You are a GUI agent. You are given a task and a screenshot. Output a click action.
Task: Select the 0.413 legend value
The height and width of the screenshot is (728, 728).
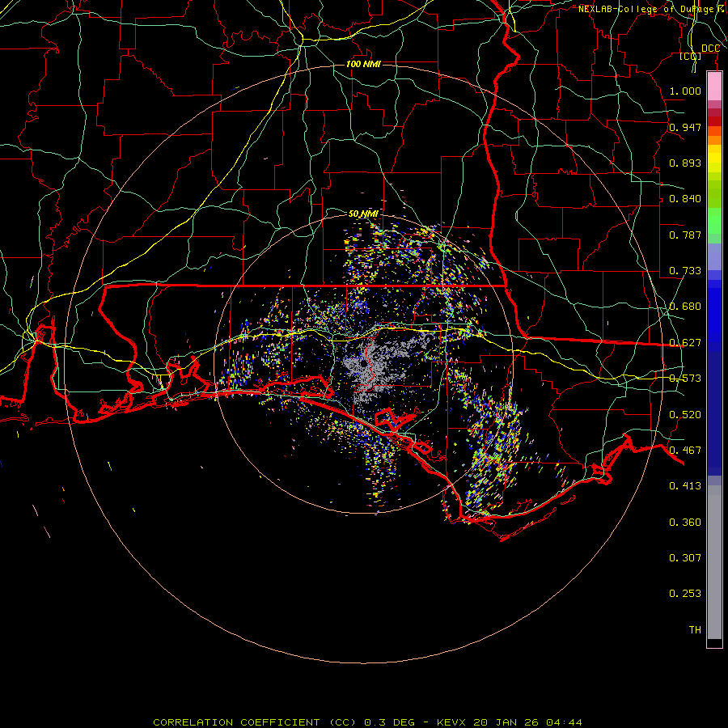tap(685, 486)
